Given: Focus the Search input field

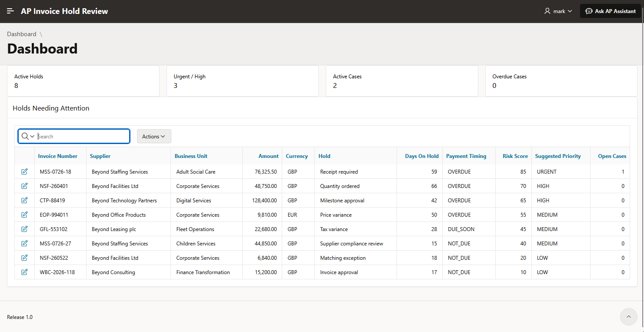Looking at the screenshot, I should 83,136.
